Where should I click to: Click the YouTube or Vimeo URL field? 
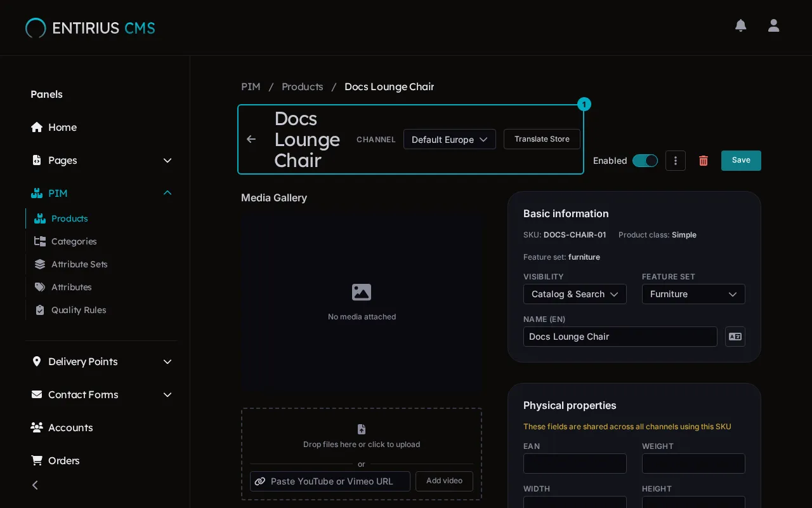(x=330, y=481)
